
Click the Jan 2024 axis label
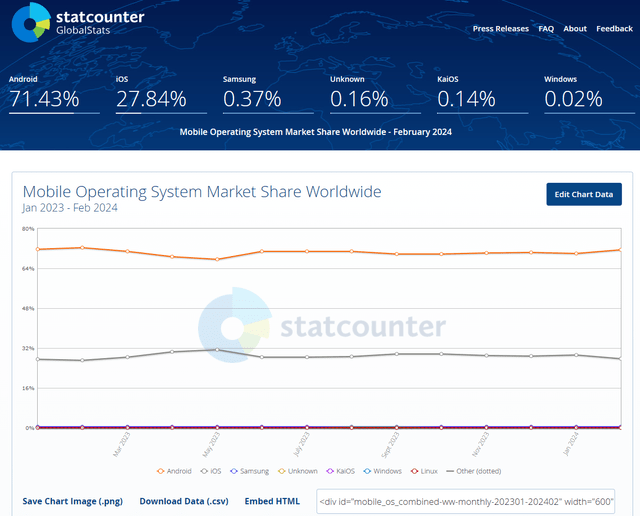[x=571, y=444]
